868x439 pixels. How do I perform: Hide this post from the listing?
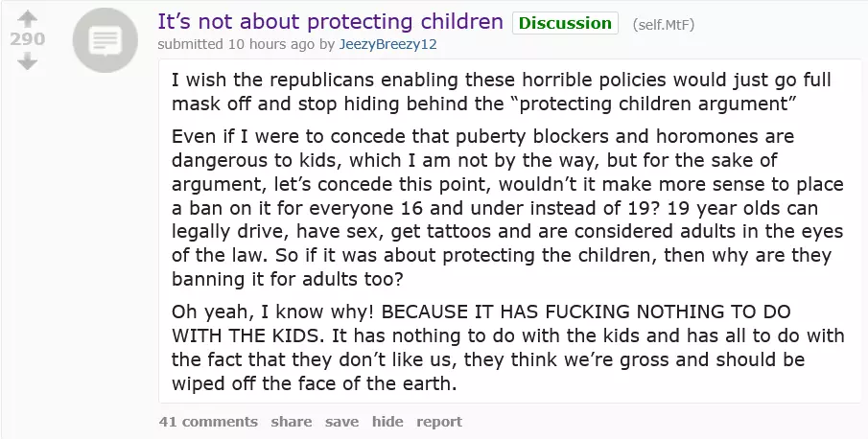click(387, 422)
